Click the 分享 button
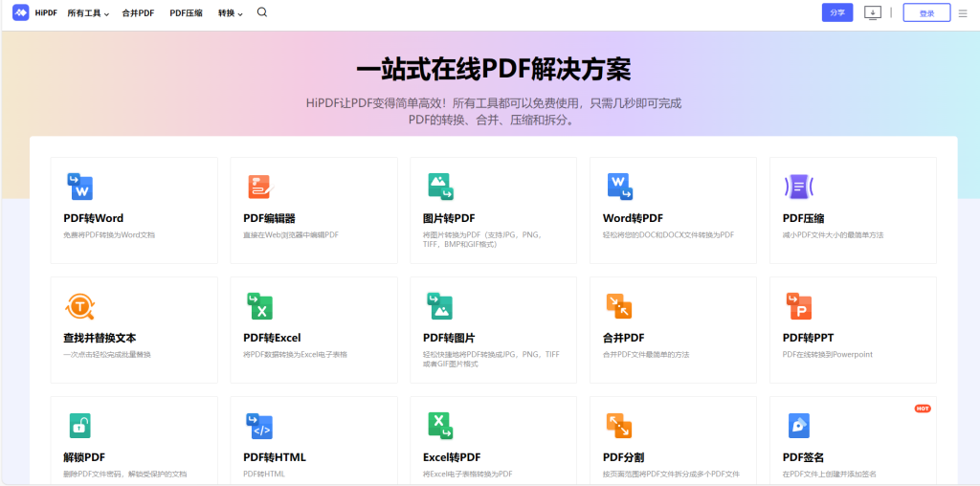 pyautogui.click(x=836, y=12)
